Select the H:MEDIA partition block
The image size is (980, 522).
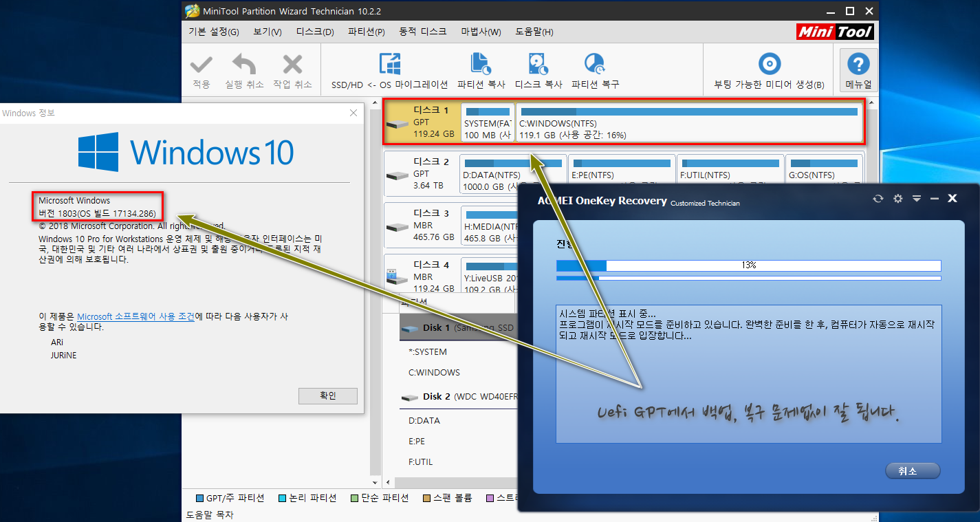pyautogui.click(x=490, y=225)
